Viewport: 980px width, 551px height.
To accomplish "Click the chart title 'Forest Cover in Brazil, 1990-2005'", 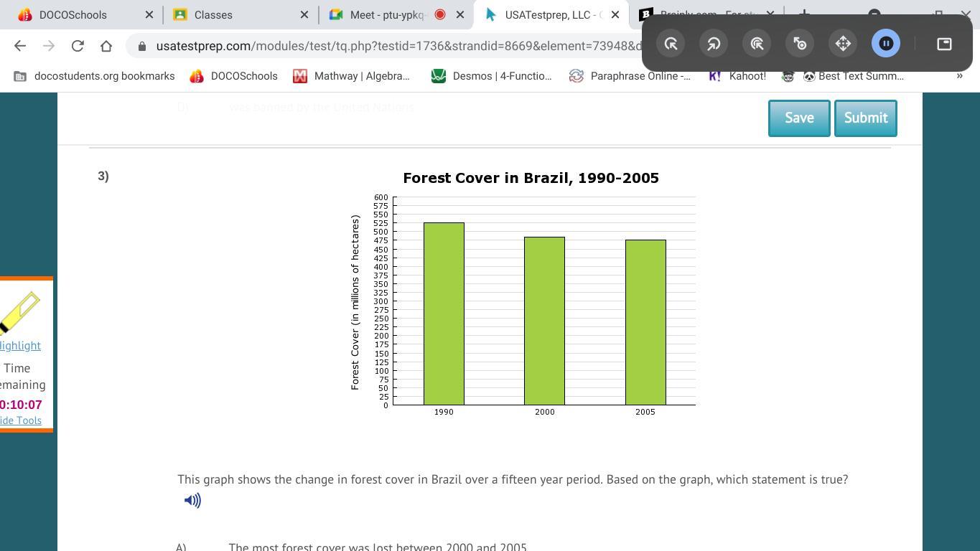I will coord(531,178).
